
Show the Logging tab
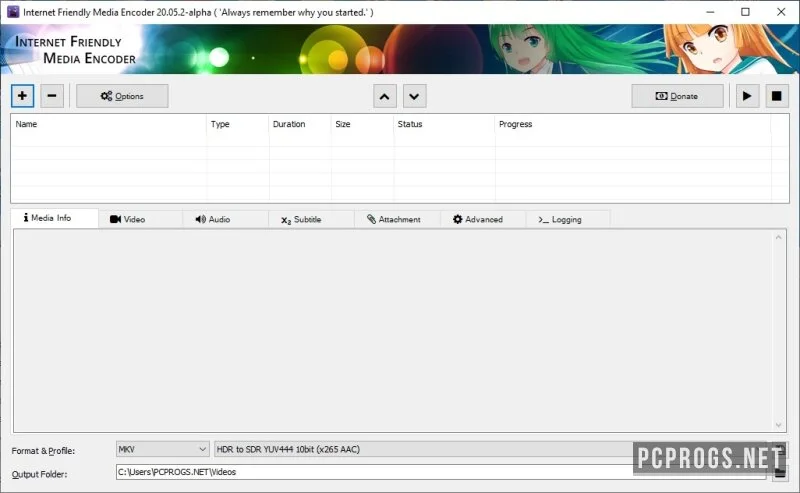[568, 219]
